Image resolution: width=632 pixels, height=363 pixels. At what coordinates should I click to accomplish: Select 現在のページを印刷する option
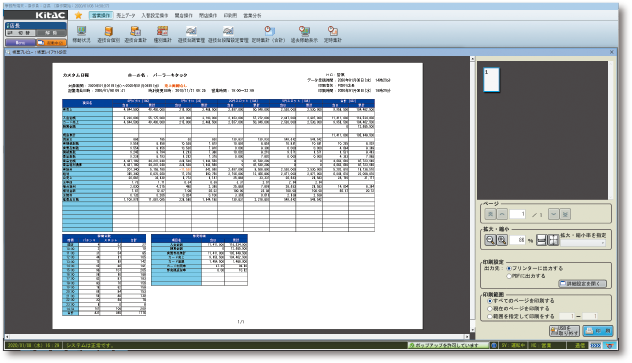tap(518, 309)
